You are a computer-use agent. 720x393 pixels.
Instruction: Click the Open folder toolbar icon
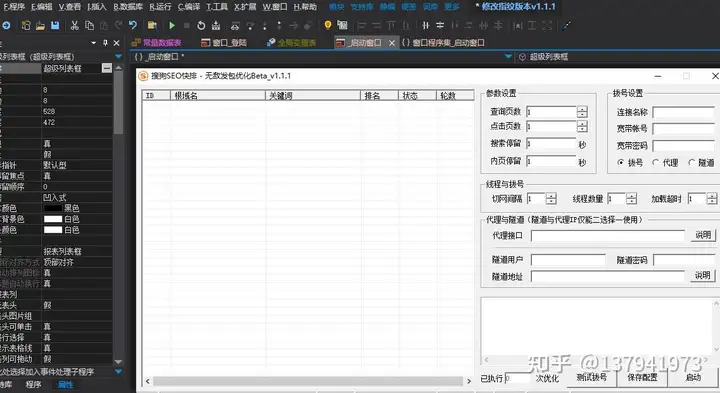pos(40,26)
